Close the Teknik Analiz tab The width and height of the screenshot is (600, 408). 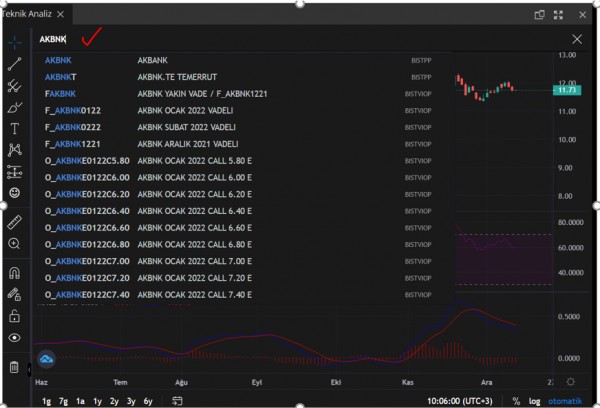(60, 14)
